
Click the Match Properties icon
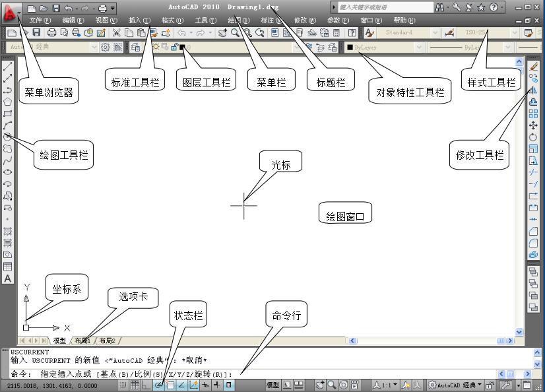(154, 33)
